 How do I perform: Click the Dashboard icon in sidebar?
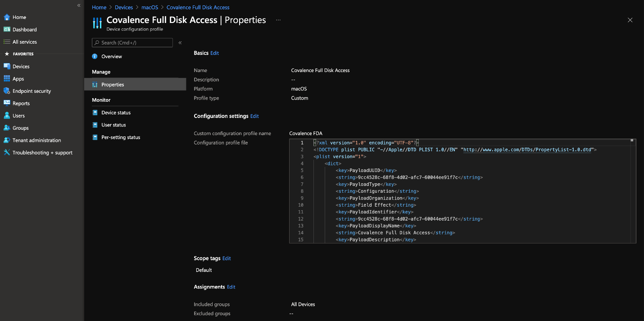point(7,29)
